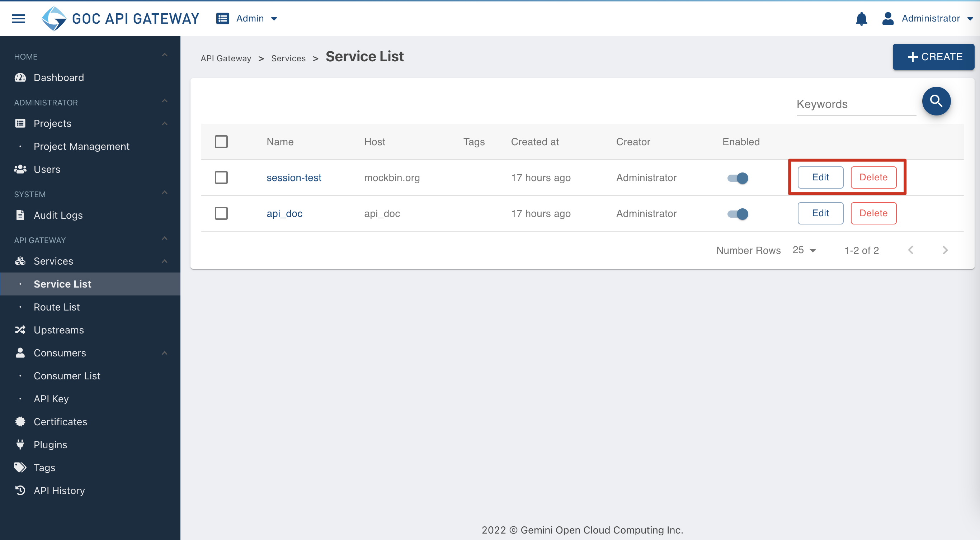Open the Number Rows 25 dropdown
This screenshot has height=540, width=980.
point(805,250)
